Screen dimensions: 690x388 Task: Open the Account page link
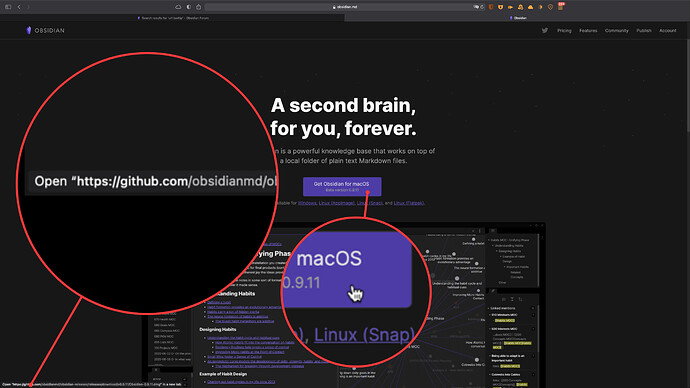click(x=668, y=30)
